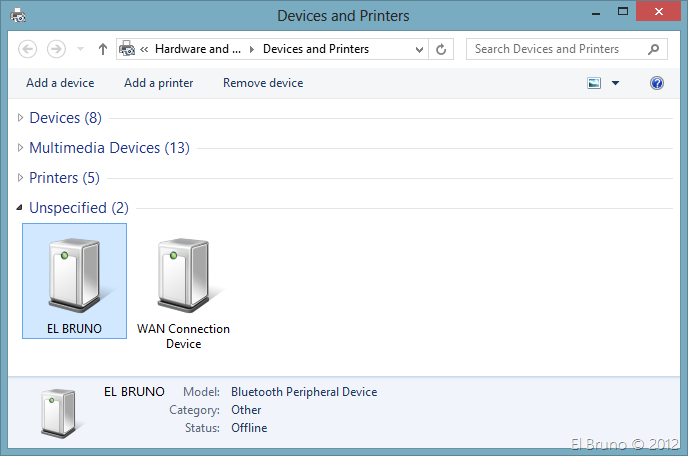Click the change view icon button
Viewport: 688px width, 456px height.
[x=594, y=83]
